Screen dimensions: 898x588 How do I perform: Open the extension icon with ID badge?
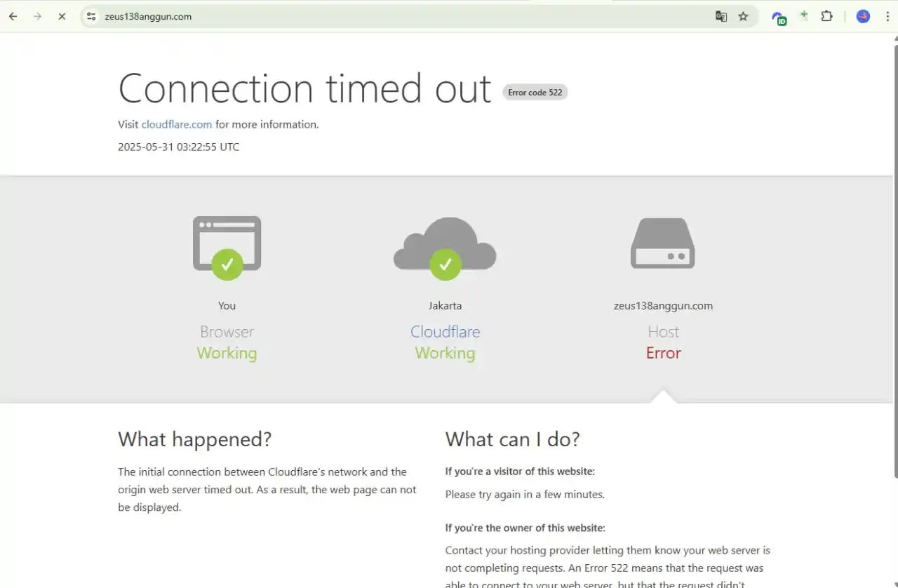coord(779,18)
